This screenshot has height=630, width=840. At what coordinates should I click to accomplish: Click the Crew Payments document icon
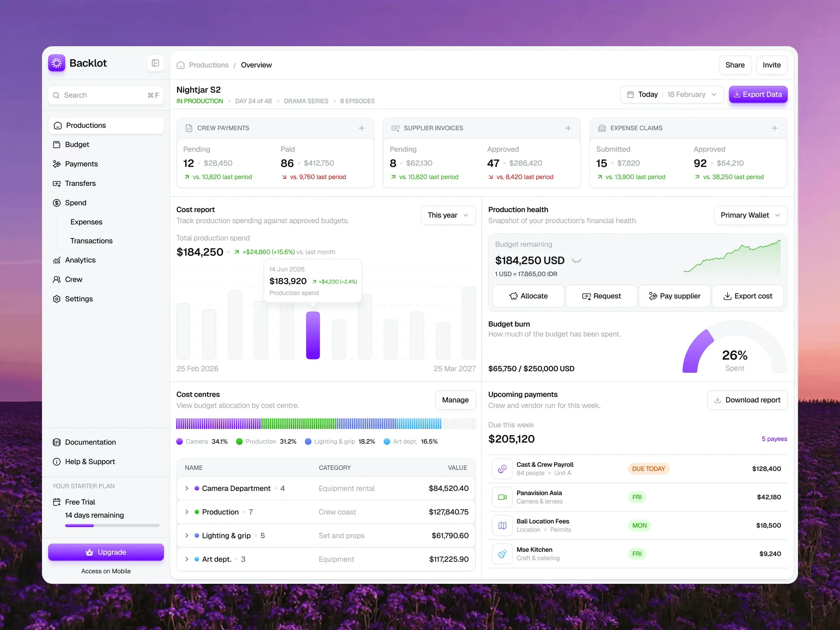(x=189, y=128)
